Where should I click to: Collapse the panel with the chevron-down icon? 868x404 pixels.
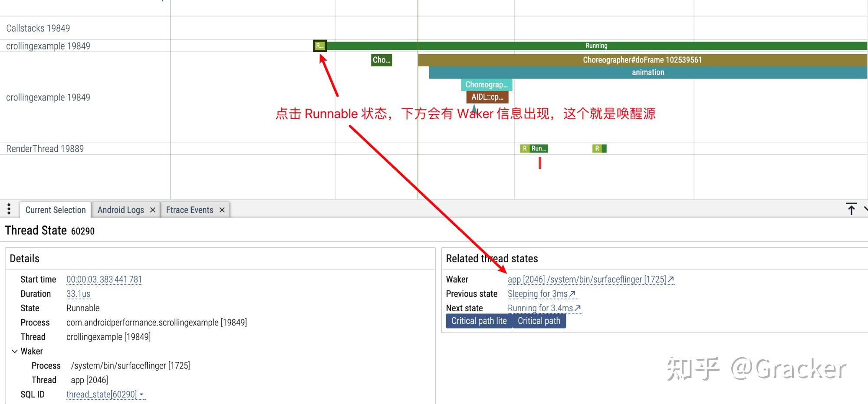click(865, 209)
